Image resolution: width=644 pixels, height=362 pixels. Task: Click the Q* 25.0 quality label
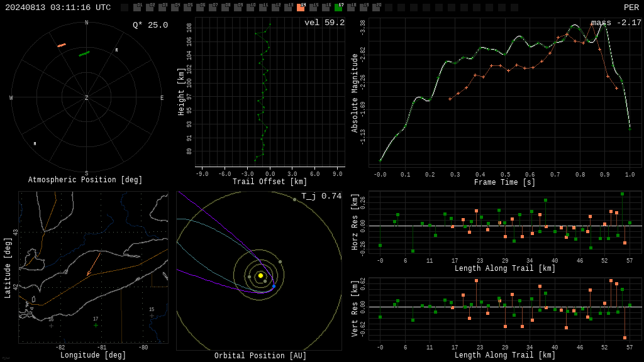pyautogui.click(x=150, y=25)
